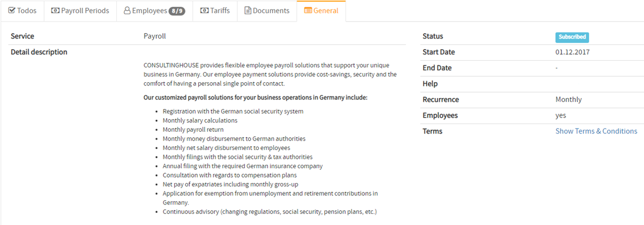Click the 8/9 employees count badge
This screenshot has width=644, height=225.
pyautogui.click(x=177, y=11)
